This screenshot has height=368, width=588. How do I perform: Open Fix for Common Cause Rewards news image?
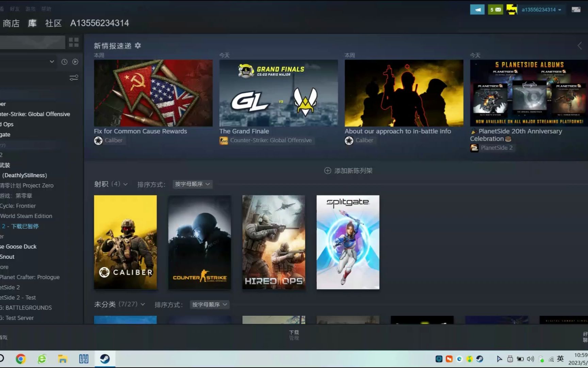coord(153,93)
